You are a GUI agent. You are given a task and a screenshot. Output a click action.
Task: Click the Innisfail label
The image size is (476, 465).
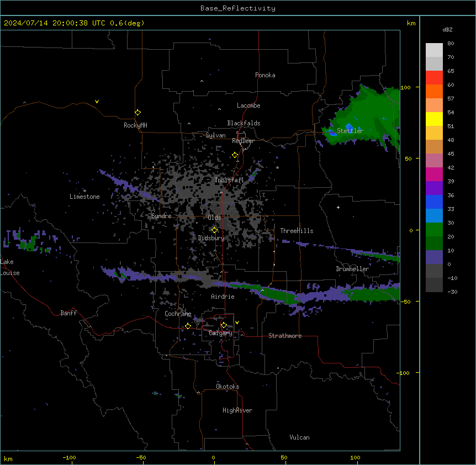point(229,180)
